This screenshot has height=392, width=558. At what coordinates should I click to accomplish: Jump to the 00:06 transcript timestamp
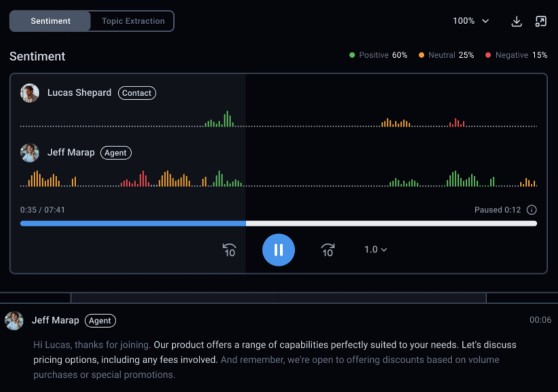[540, 320]
